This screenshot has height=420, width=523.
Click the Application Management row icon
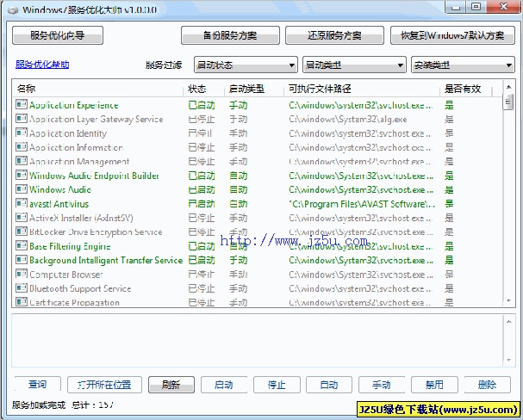pos(22,161)
